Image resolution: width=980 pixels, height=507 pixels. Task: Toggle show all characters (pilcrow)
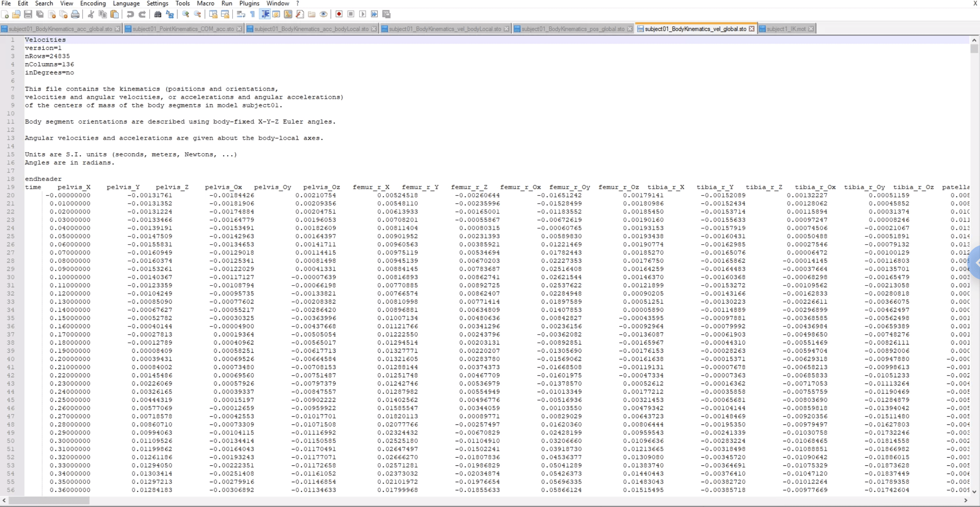(x=252, y=15)
